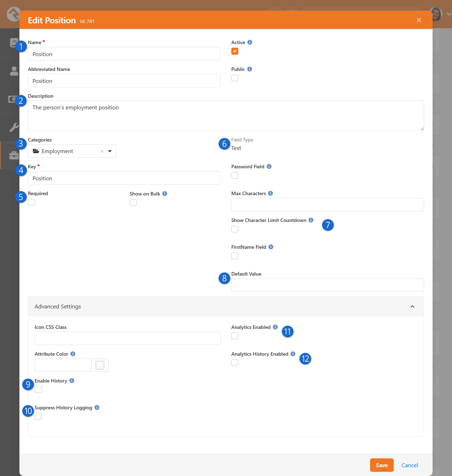Viewport: 452px width, 476px height.
Task: Click the info icon next to Active
Action: point(250,42)
